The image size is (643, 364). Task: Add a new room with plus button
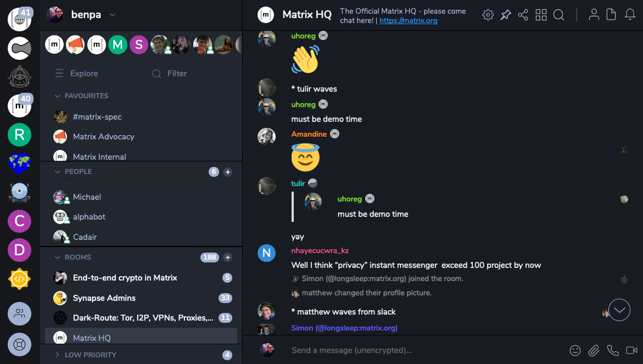227,257
